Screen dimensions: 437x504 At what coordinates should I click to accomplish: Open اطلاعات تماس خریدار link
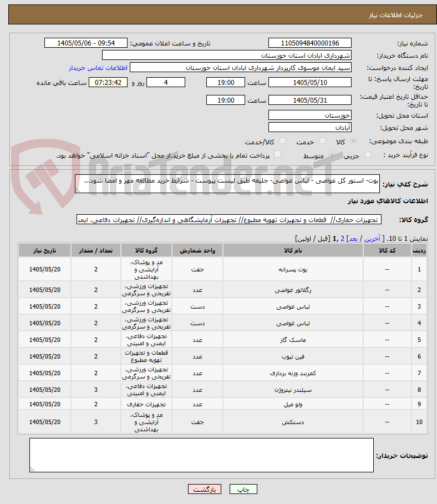tap(98, 68)
